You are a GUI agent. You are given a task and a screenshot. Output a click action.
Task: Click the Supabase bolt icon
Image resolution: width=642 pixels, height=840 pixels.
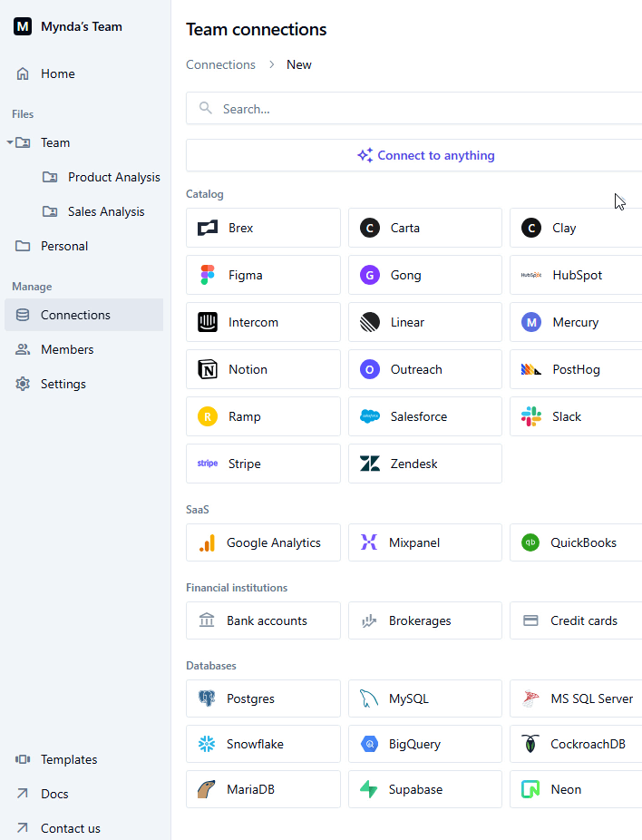coord(369,789)
